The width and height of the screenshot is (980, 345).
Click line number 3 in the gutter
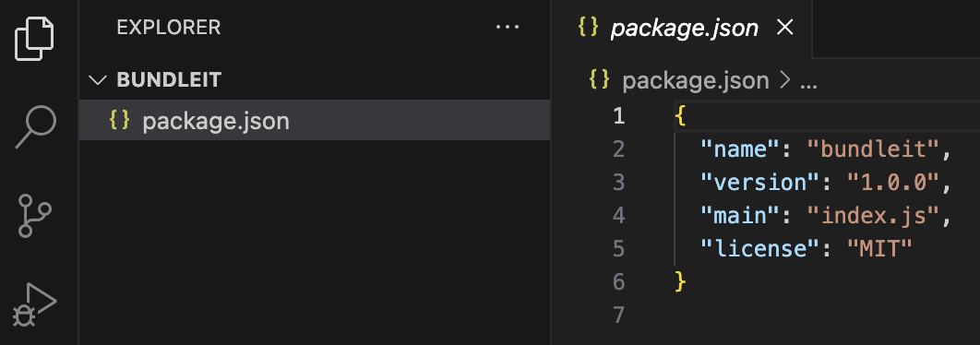619,183
